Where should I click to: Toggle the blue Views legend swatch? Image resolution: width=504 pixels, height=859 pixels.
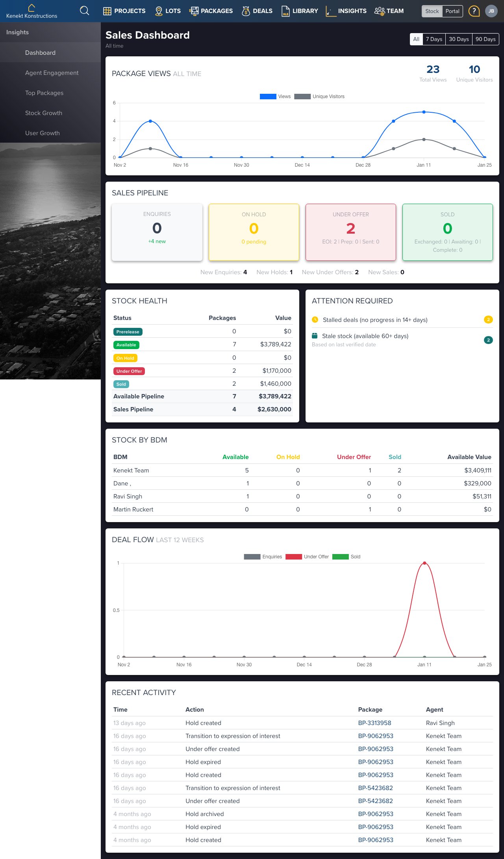pos(268,97)
